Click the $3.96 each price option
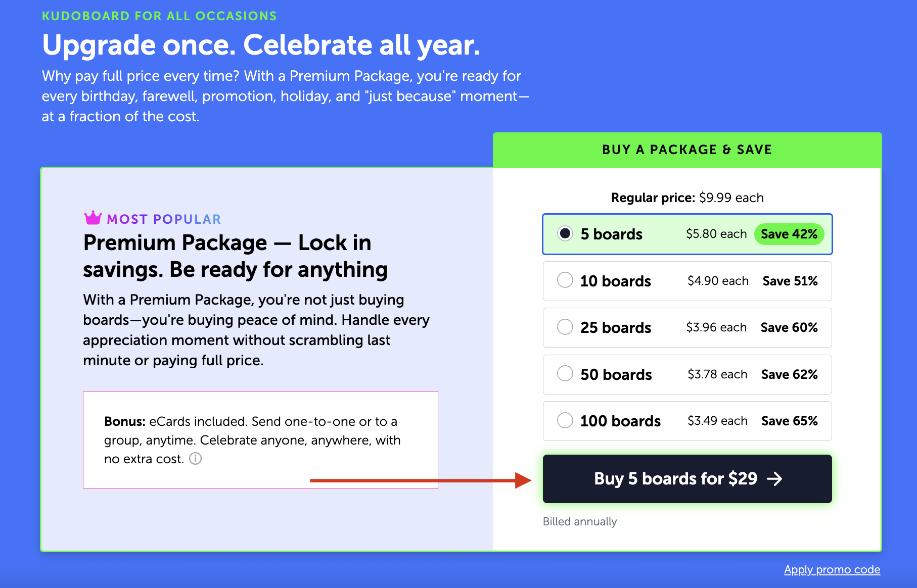The height and width of the screenshot is (588, 917). pos(716,327)
